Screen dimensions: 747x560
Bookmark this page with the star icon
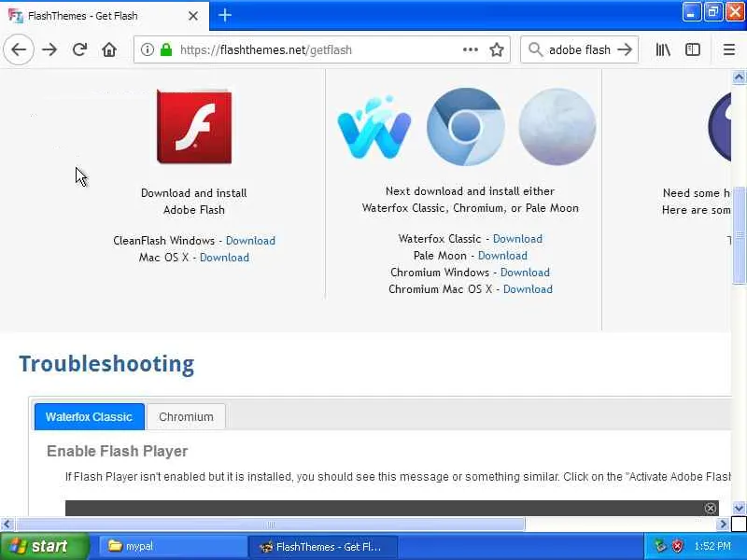[x=497, y=49]
